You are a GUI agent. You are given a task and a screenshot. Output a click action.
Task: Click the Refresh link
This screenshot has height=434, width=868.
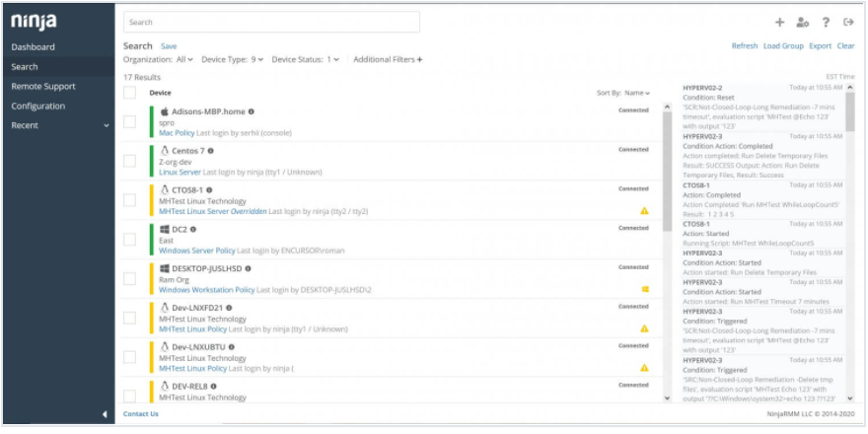(744, 46)
